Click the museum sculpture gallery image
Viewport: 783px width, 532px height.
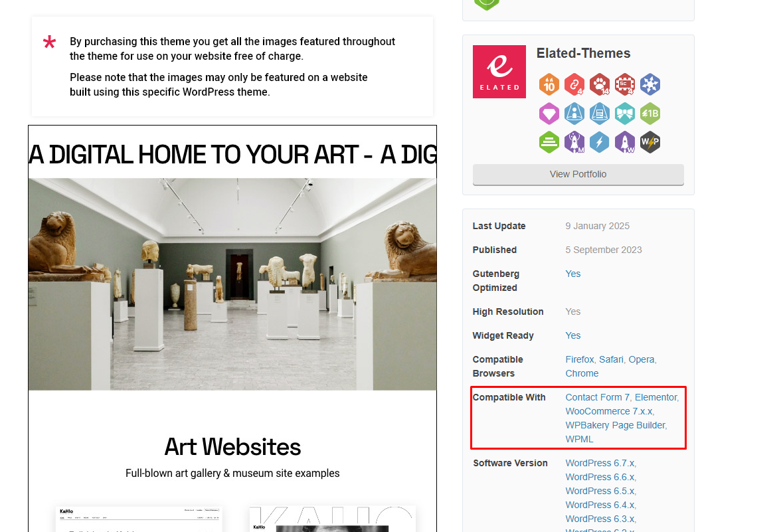click(x=232, y=284)
